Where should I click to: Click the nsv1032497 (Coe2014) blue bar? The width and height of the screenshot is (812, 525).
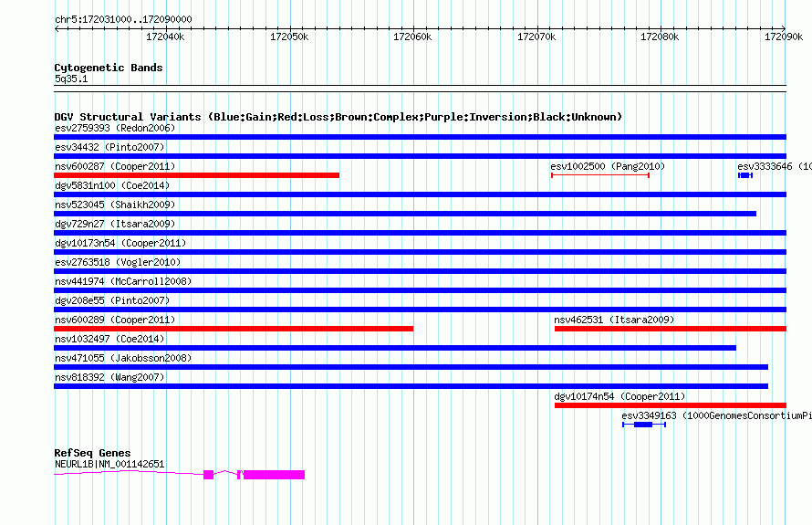click(x=395, y=348)
